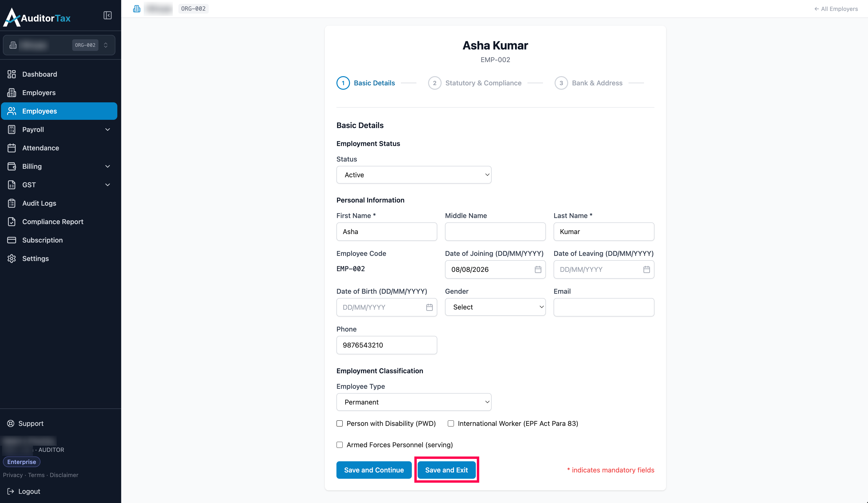Open Date of Leaving calendar picker icon
The height and width of the screenshot is (503, 868).
click(646, 269)
